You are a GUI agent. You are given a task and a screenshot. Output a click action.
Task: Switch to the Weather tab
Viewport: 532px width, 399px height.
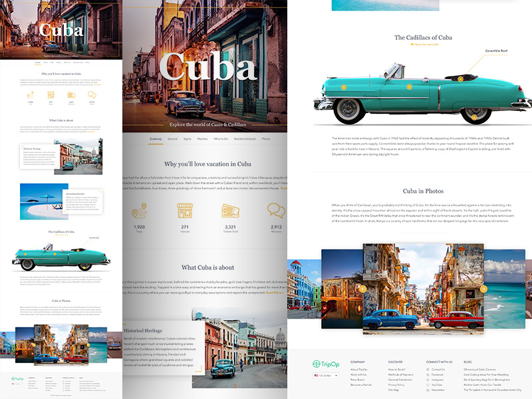click(202, 139)
